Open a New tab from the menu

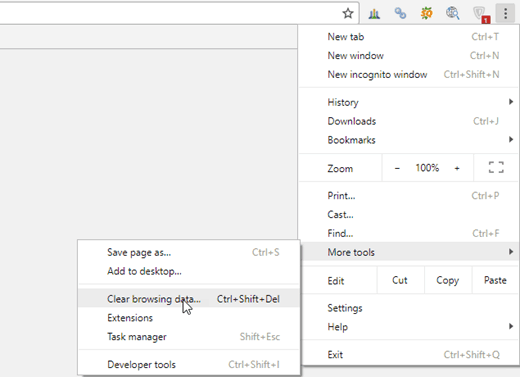(x=409, y=37)
